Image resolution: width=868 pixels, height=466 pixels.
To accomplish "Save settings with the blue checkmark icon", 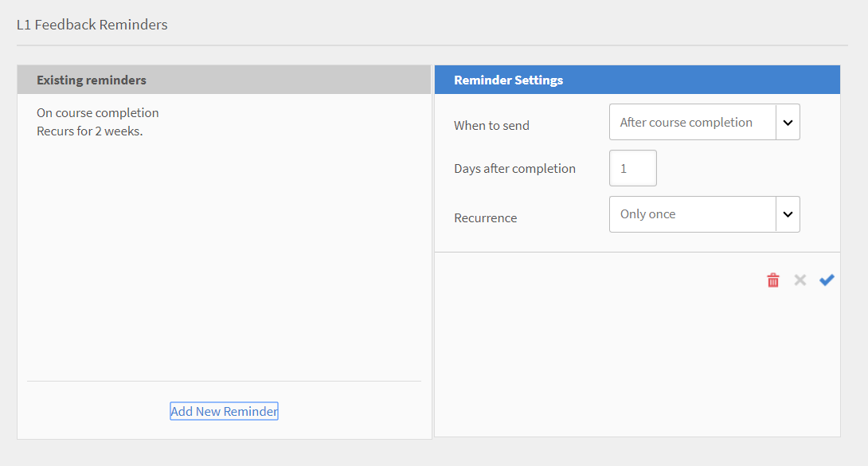I will [827, 280].
